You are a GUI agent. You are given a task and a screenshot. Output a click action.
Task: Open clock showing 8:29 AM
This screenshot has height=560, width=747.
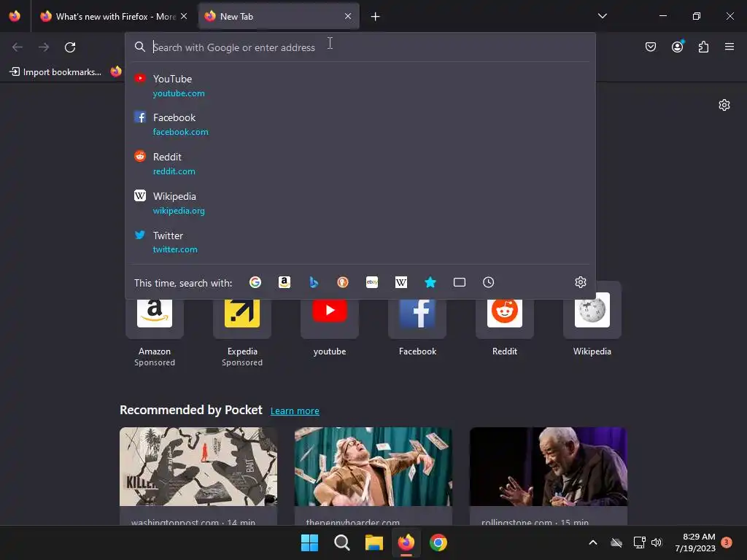tap(695, 542)
